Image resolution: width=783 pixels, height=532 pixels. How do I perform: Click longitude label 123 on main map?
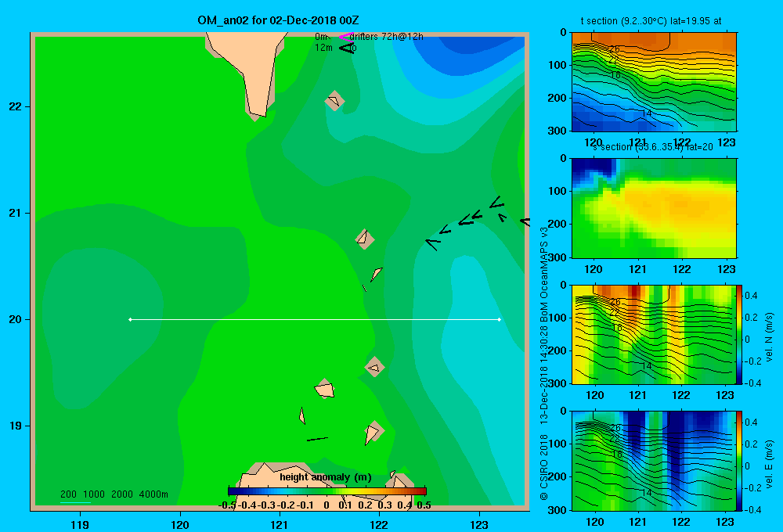479,524
